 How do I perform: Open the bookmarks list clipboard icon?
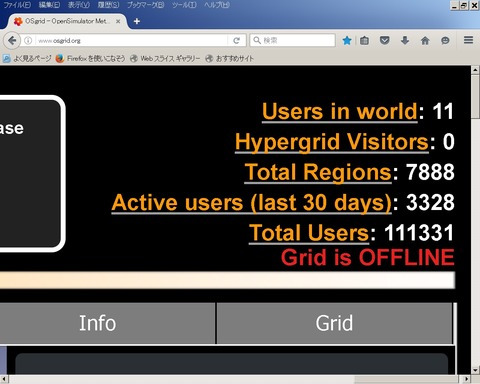click(x=364, y=41)
